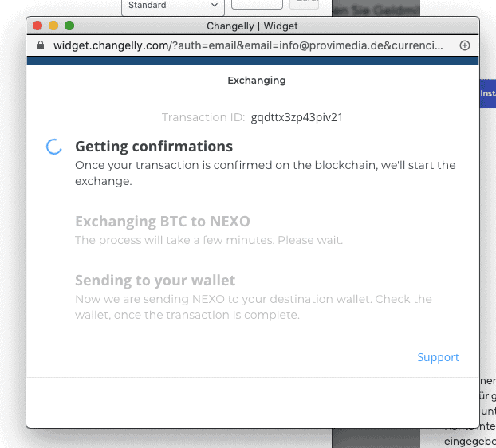496x448 pixels.
Task: Click the widget.changelly.com URL field
Action: tap(248, 45)
